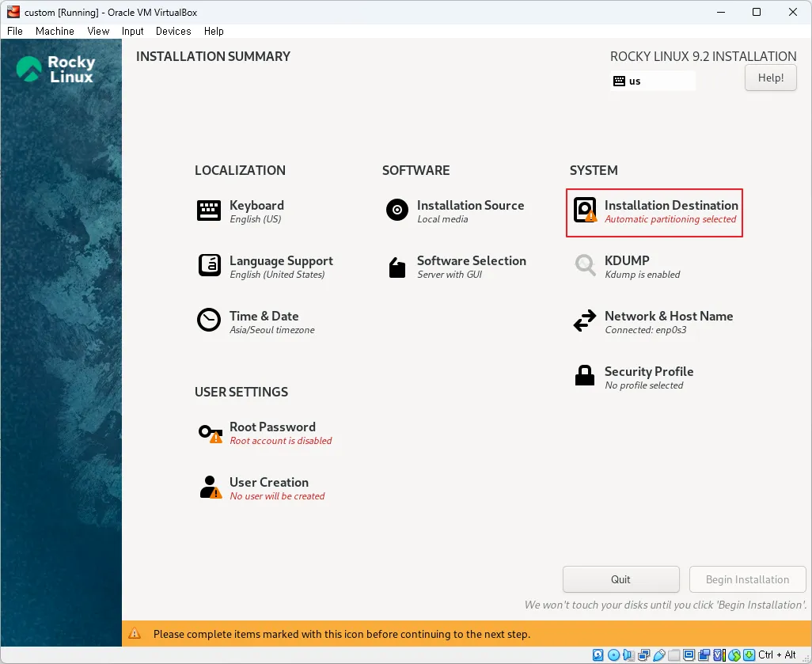Click the optical disc status icon

[x=613, y=655]
